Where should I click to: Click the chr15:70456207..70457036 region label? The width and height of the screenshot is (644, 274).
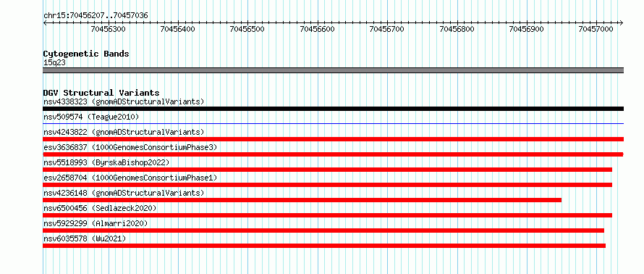click(96, 16)
